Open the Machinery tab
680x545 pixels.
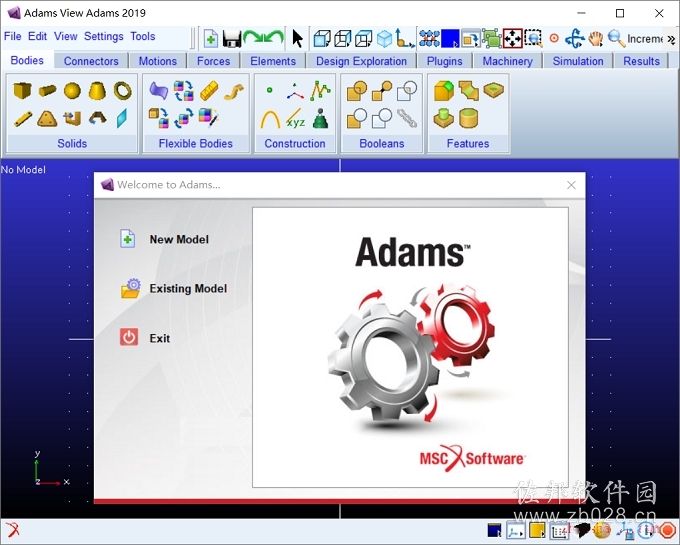(507, 61)
